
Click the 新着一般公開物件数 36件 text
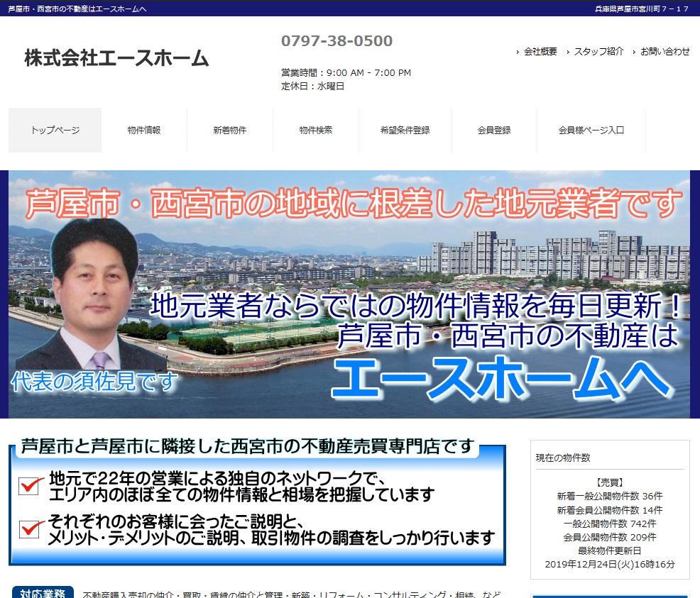click(610, 497)
